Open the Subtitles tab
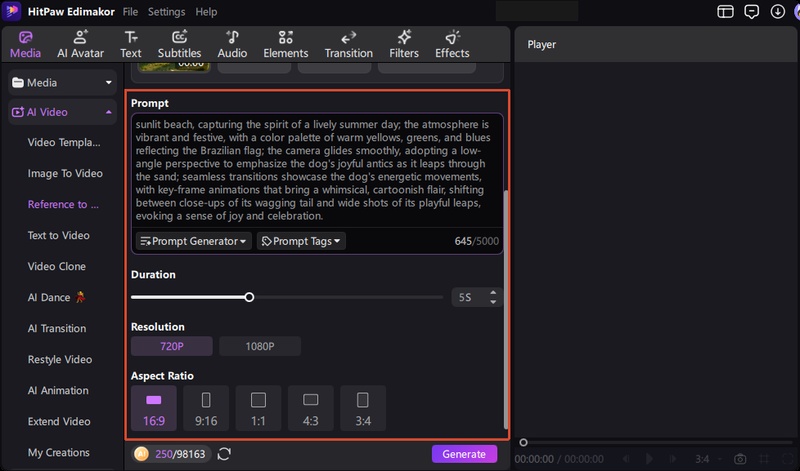The image size is (800, 471). pyautogui.click(x=179, y=44)
